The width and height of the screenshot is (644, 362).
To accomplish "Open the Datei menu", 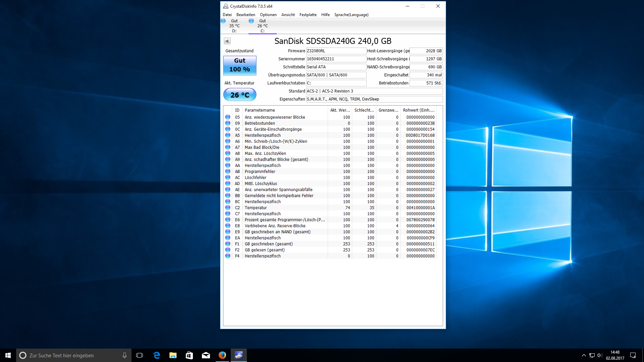I will click(227, 15).
